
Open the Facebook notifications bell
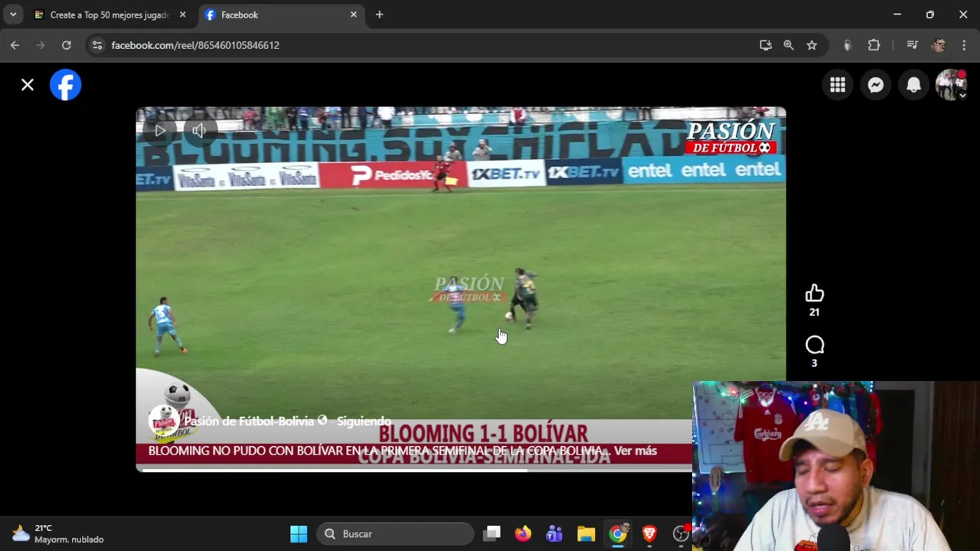pyautogui.click(x=913, y=86)
